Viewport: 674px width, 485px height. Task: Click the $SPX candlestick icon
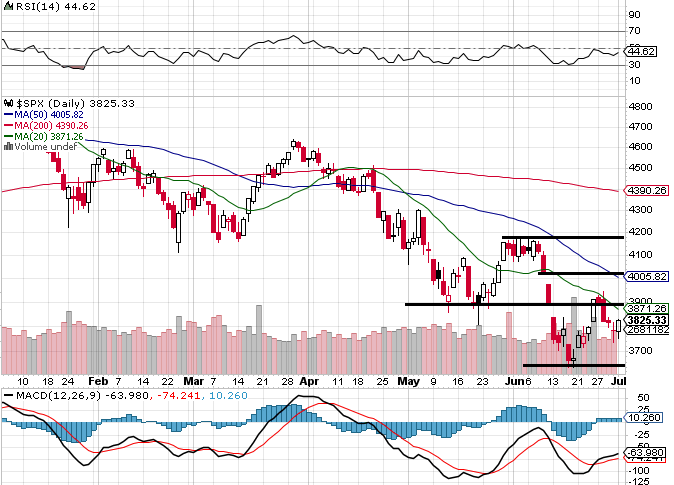click(x=8, y=103)
